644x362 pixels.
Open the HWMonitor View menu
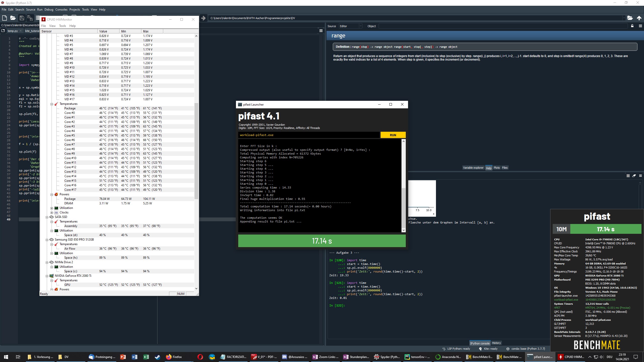[x=52, y=26]
